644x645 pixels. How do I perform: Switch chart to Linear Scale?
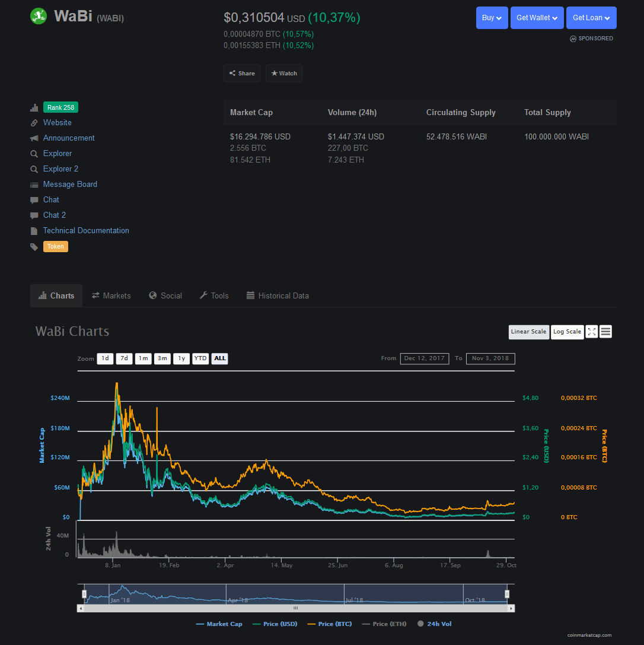pos(528,332)
